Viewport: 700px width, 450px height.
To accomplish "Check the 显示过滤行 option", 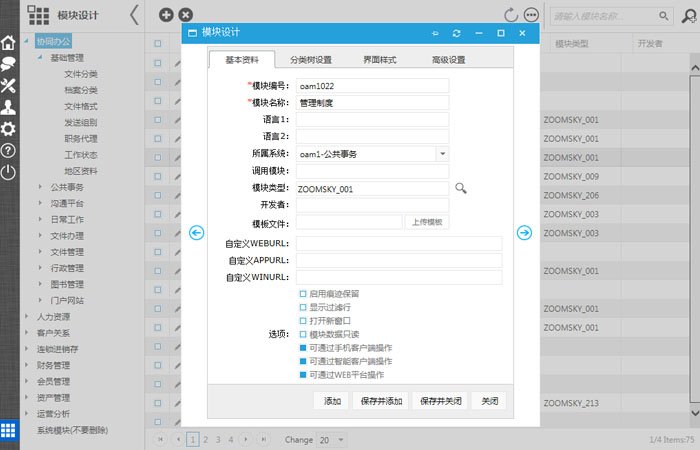I will click(303, 307).
